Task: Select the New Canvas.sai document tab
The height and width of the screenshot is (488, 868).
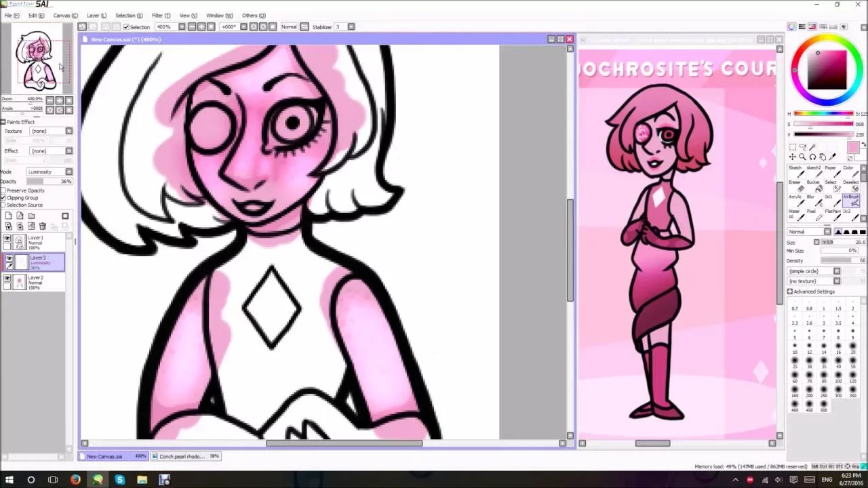Action: point(114,457)
